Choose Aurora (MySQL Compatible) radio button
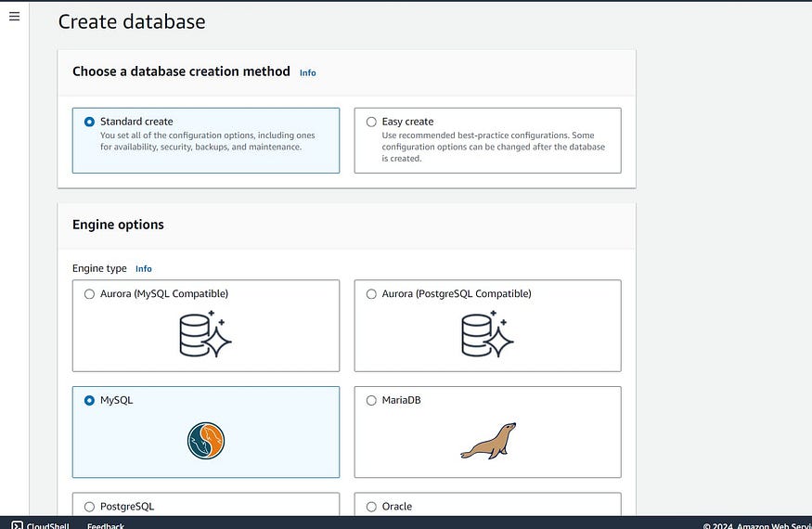 89,294
